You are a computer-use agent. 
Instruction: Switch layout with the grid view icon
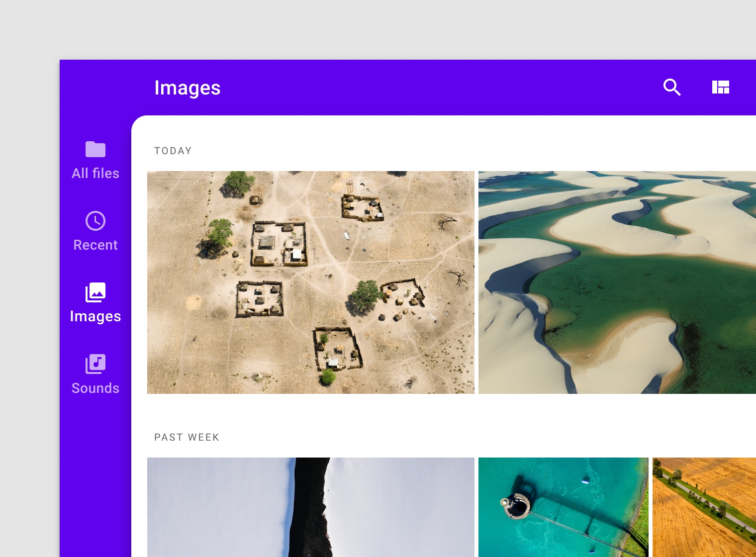(720, 88)
